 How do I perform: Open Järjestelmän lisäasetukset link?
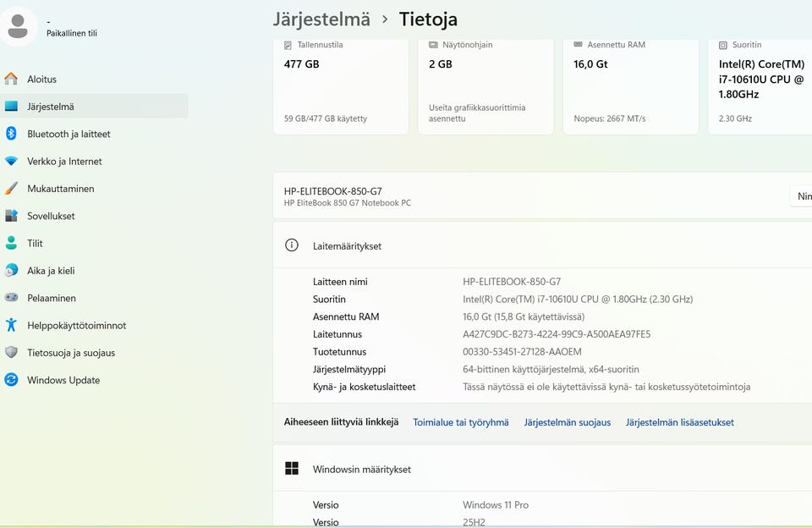[x=679, y=422]
